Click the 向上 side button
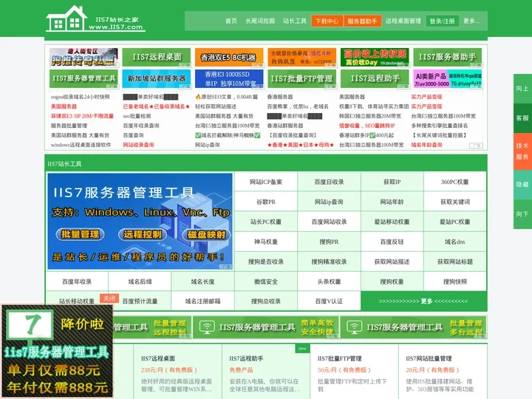The image size is (532, 399). click(x=522, y=89)
